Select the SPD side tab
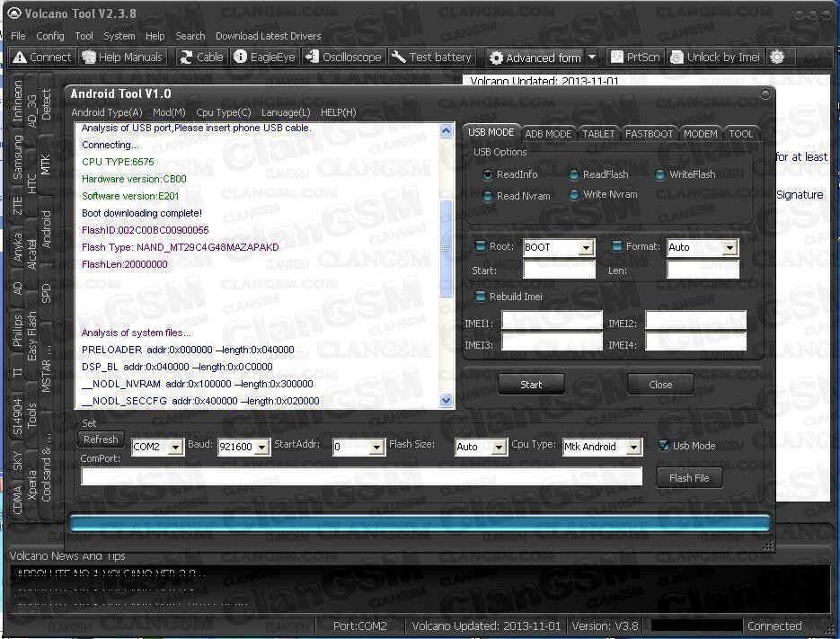 46,293
